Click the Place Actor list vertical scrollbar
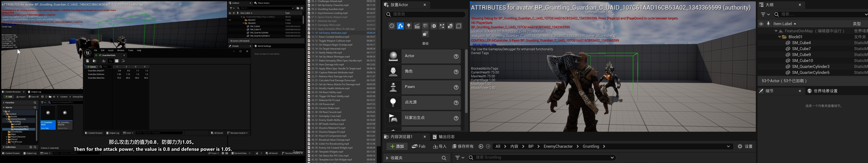 coord(466,81)
